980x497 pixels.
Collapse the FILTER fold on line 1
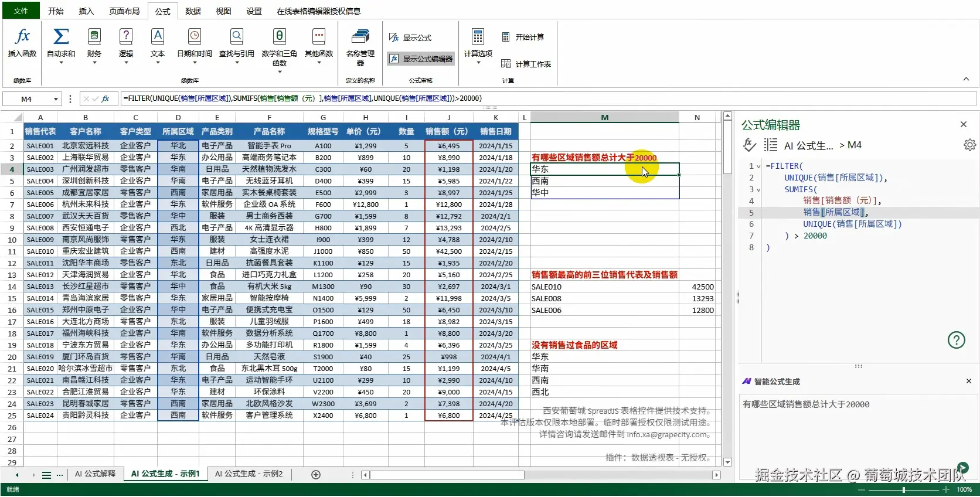(758, 166)
